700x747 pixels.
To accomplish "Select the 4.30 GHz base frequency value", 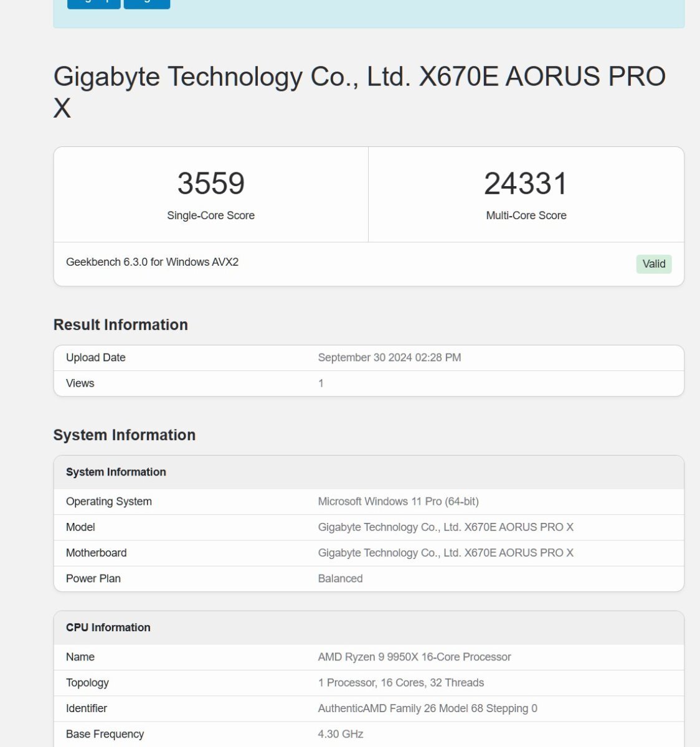I will pos(341,734).
